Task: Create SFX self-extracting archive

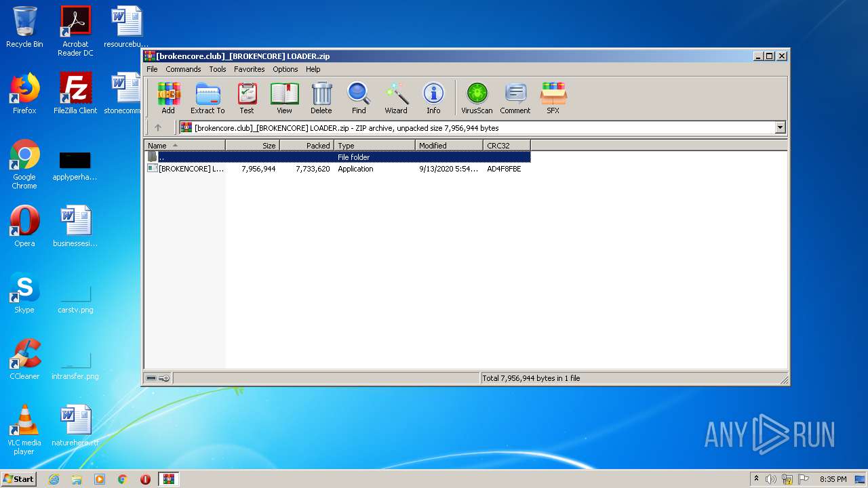Action: 553,98
